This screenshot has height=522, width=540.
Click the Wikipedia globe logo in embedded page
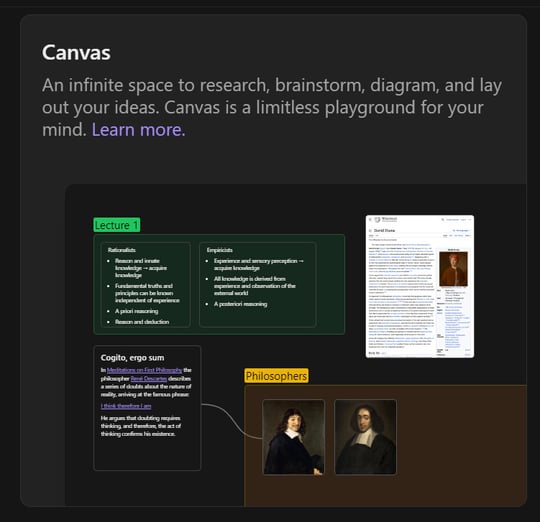tap(377, 219)
